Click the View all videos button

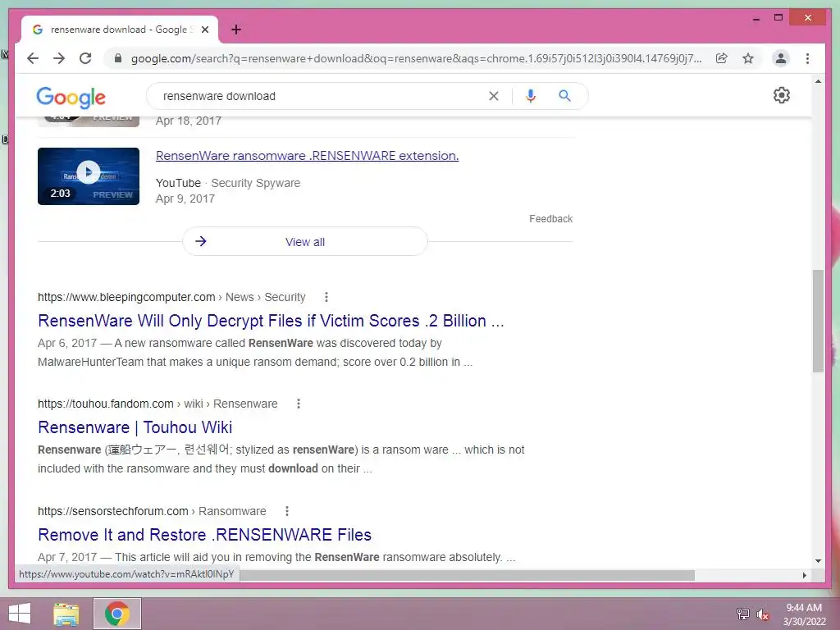pos(305,242)
